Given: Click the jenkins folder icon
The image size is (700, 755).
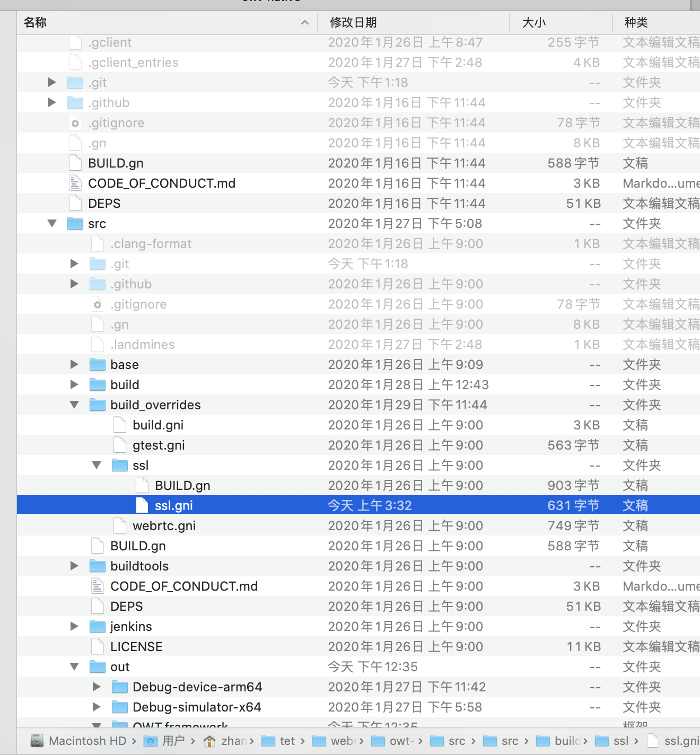Looking at the screenshot, I should (x=98, y=626).
